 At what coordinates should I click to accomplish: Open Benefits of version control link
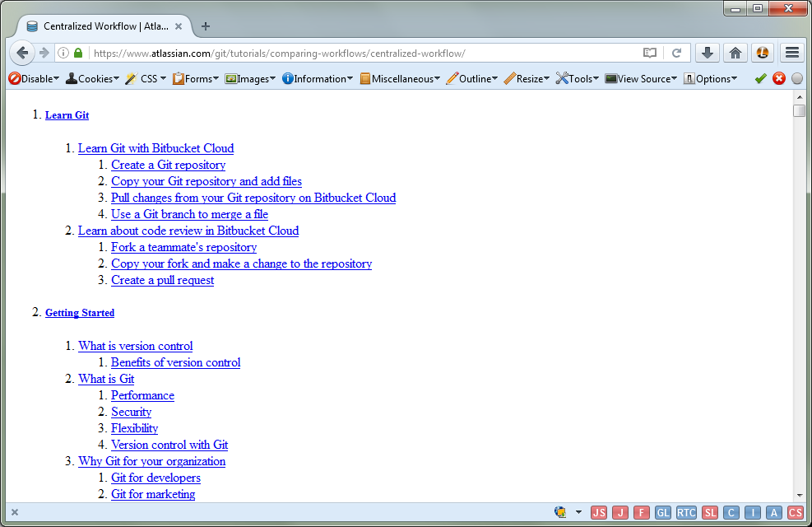175,363
